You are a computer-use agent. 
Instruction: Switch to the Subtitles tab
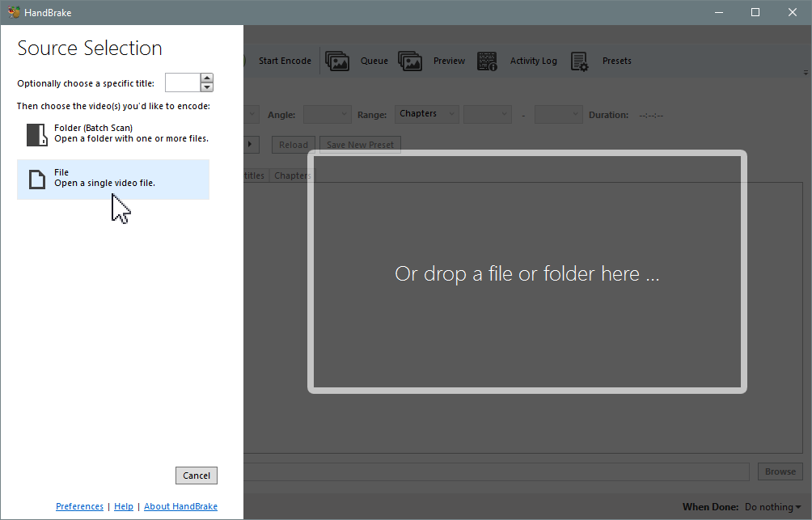point(254,175)
